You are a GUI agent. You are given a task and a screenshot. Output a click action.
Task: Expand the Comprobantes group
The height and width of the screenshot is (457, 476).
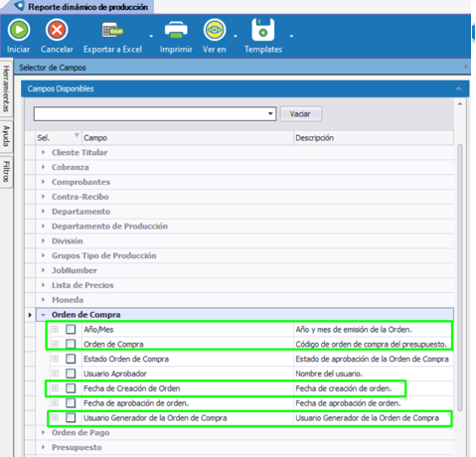(x=43, y=182)
